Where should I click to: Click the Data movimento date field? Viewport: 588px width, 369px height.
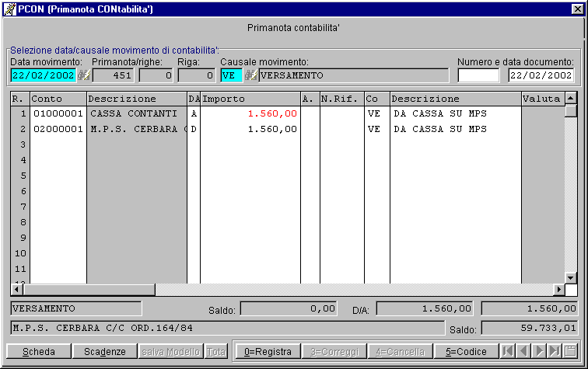[x=43, y=75]
